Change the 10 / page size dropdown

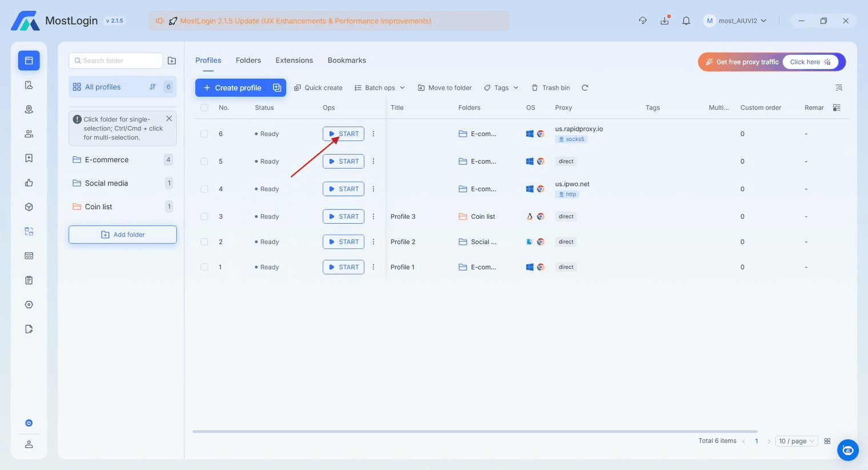click(797, 441)
